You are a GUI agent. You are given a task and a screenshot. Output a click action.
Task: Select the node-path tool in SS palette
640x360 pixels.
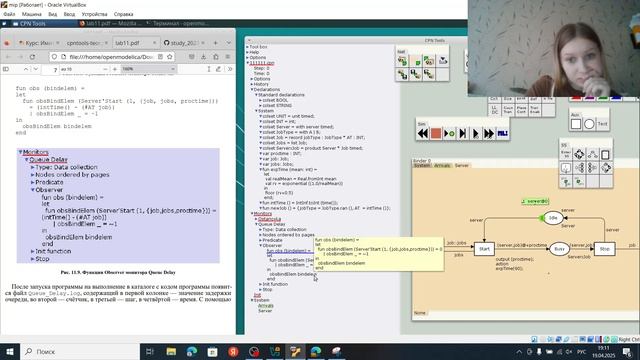click(x=593, y=154)
